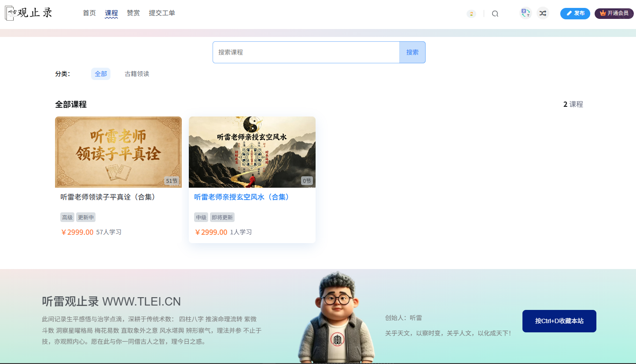This screenshot has height=364, width=636.
Task: Click the 中级 level tag
Action: [201, 217]
